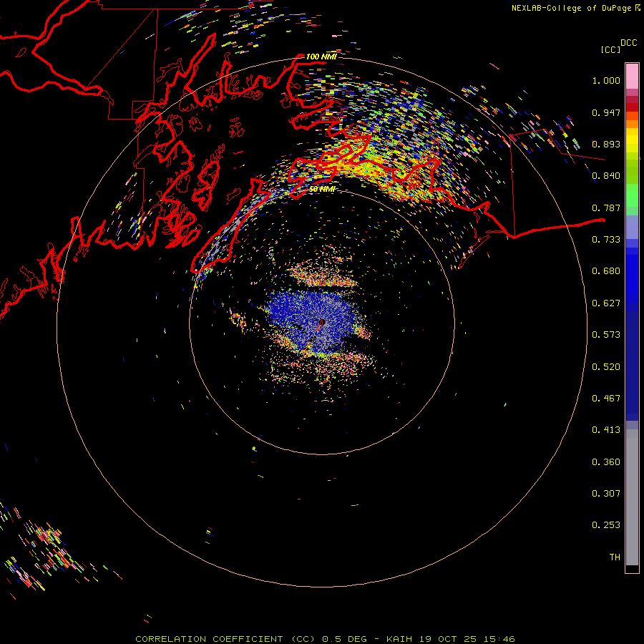644x644 pixels.
Task: Click the NEXLAB-College of DuPage label
Action: click(576, 8)
